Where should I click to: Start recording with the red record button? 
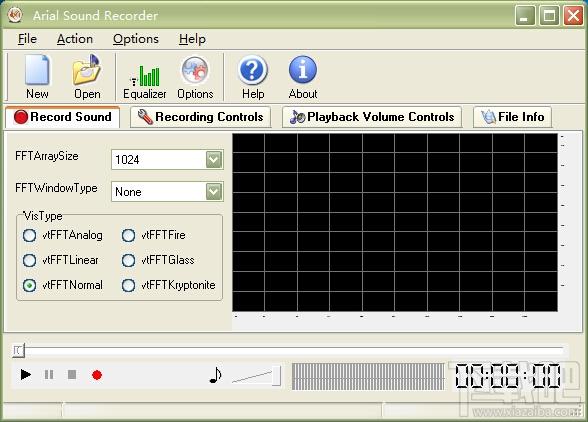click(97, 375)
